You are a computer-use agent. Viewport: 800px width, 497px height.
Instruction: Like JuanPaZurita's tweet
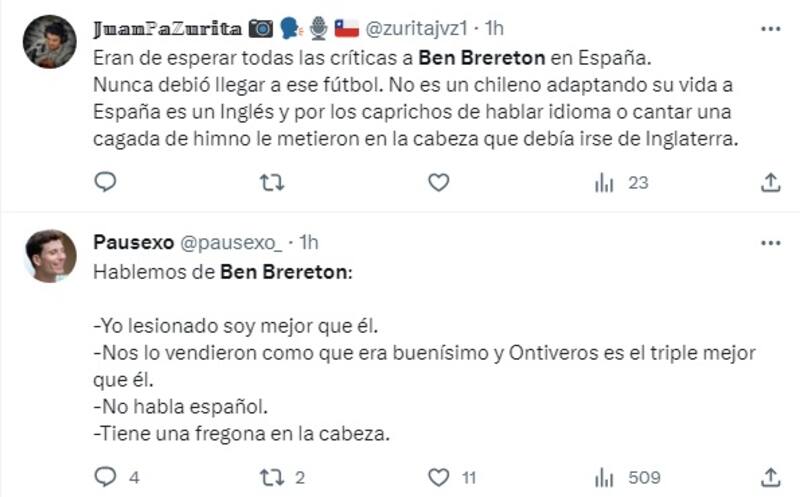438,183
